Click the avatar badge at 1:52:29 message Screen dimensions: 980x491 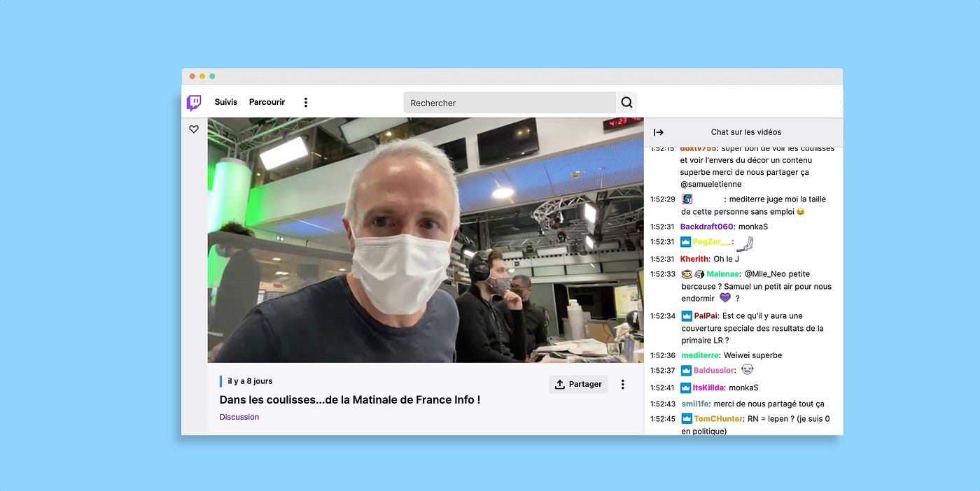pos(687,199)
